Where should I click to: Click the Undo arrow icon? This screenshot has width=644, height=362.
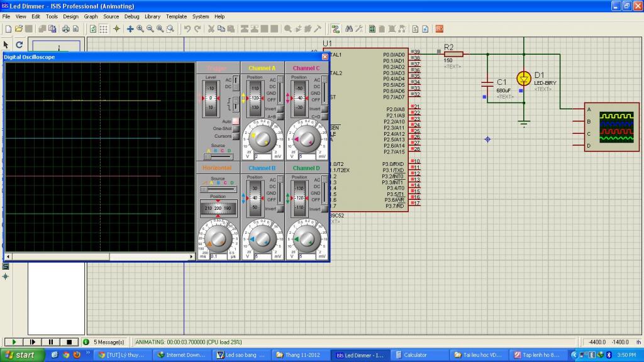tap(187, 29)
